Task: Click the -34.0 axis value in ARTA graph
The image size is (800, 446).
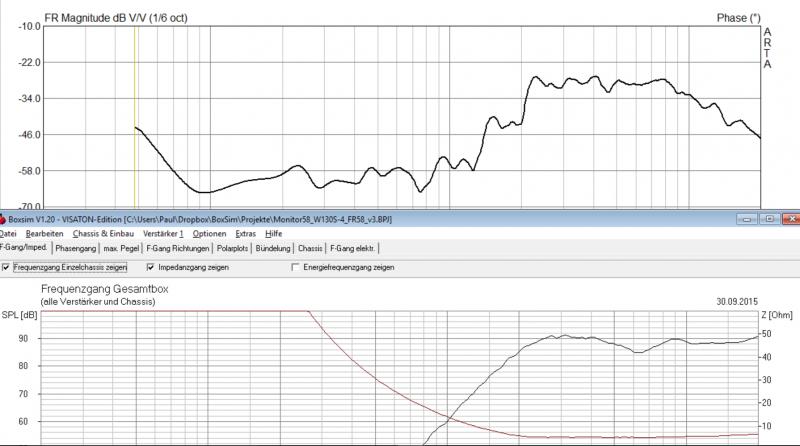Action: 29,98
